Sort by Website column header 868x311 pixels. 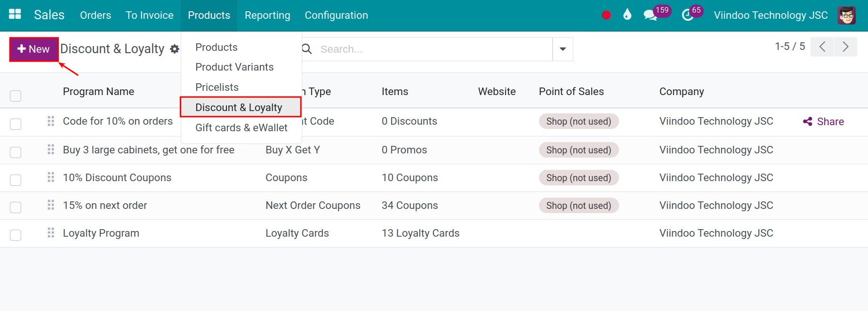pyautogui.click(x=497, y=91)
